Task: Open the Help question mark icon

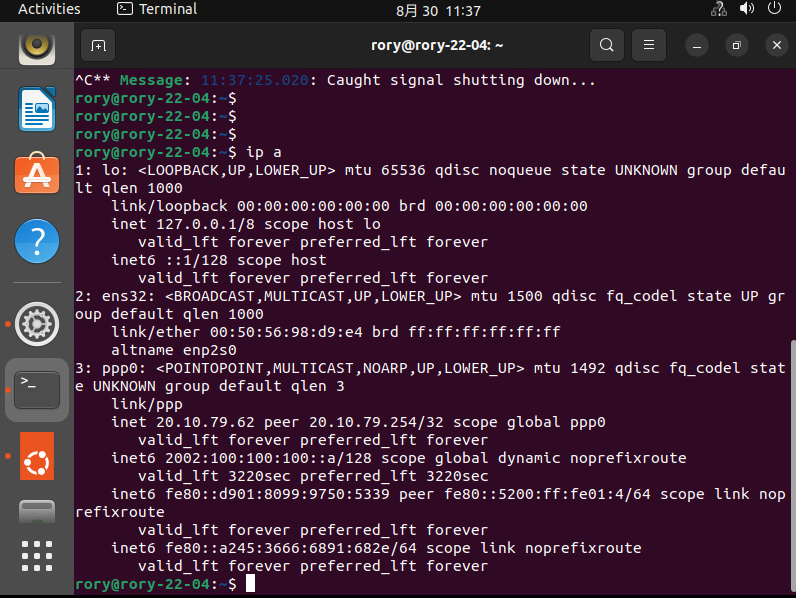Action: (x=37, y=241)
